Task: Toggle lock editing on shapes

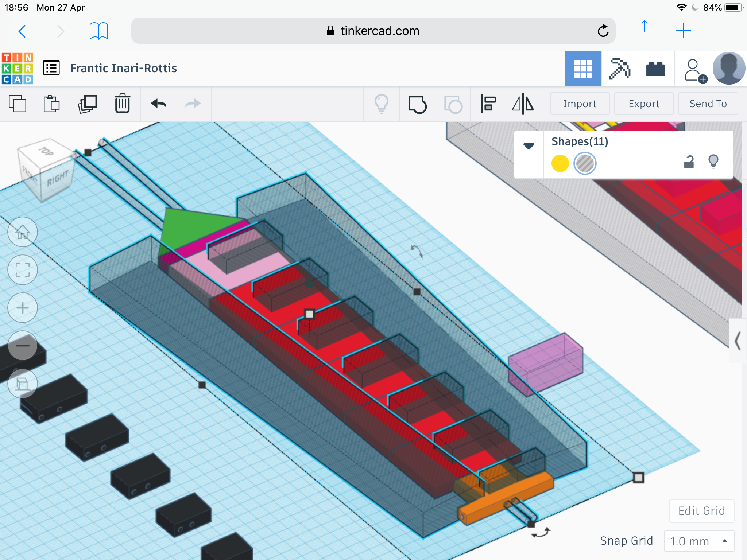Action: click(x=689, y=162)
